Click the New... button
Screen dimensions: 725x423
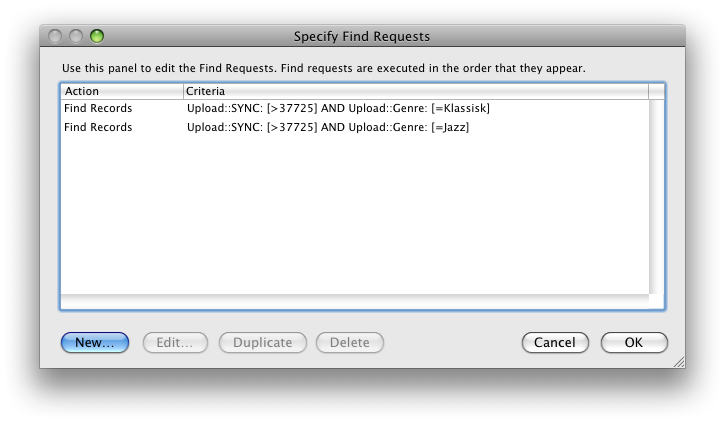tap(95, 343)
